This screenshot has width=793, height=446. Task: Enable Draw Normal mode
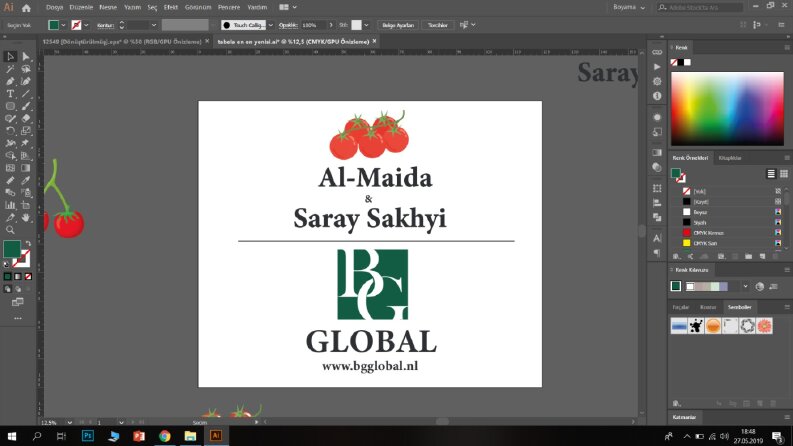coord(8,289)
